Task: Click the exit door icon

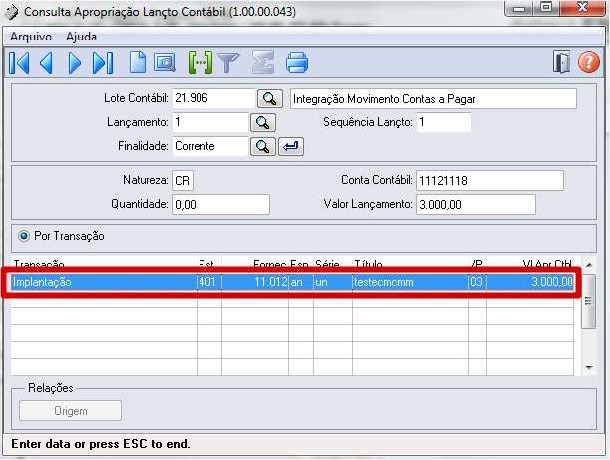Action: [x=561, y=62]
